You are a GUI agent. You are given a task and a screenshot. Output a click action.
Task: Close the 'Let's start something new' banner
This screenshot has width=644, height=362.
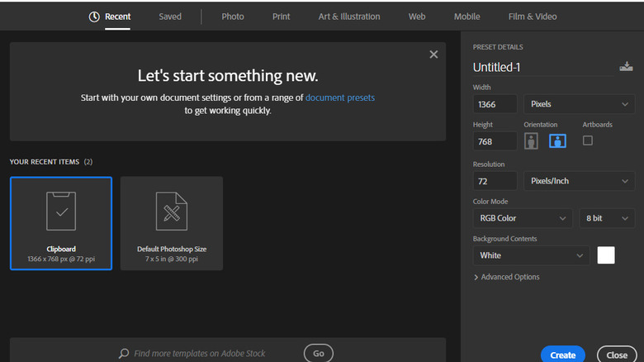tap(433, 55)
